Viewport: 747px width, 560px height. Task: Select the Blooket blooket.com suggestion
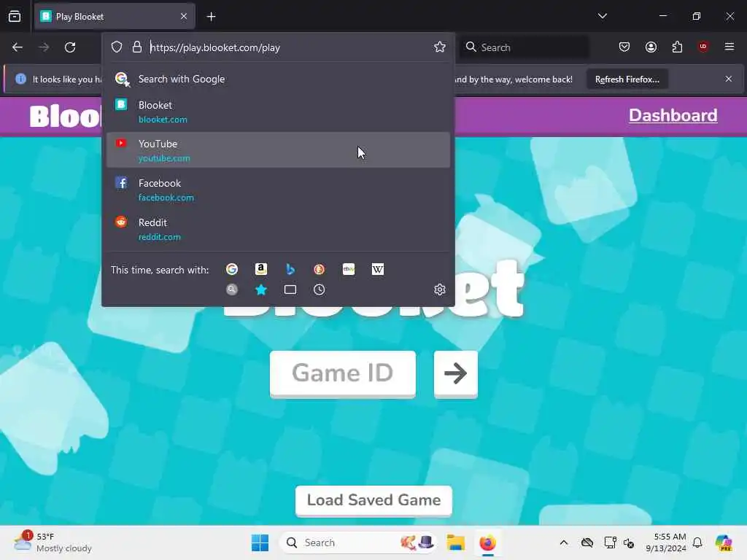click(x=278, y=112)
